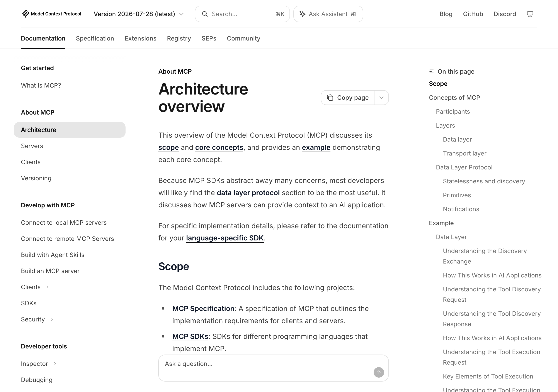Viewport: 558px width, 392px height.
Task: Expand the Security sidebar group
Action: coord(52,319)
